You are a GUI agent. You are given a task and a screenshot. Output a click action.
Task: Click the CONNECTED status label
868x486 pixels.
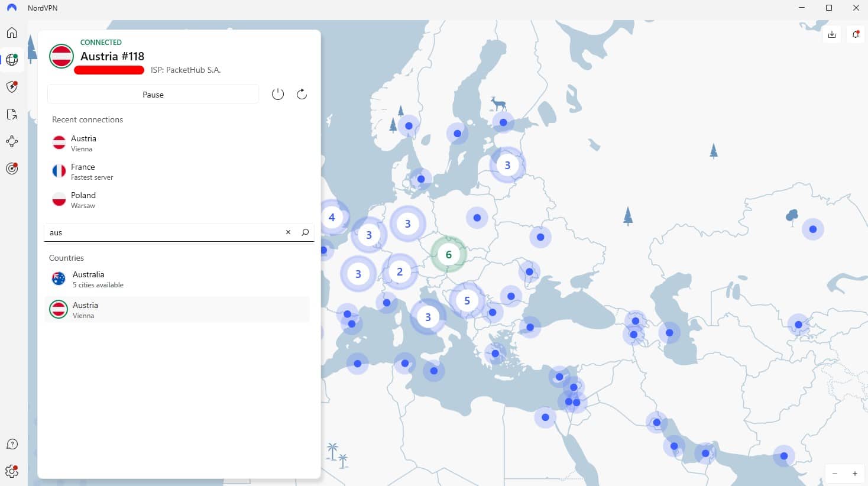(x=101, y=43)
